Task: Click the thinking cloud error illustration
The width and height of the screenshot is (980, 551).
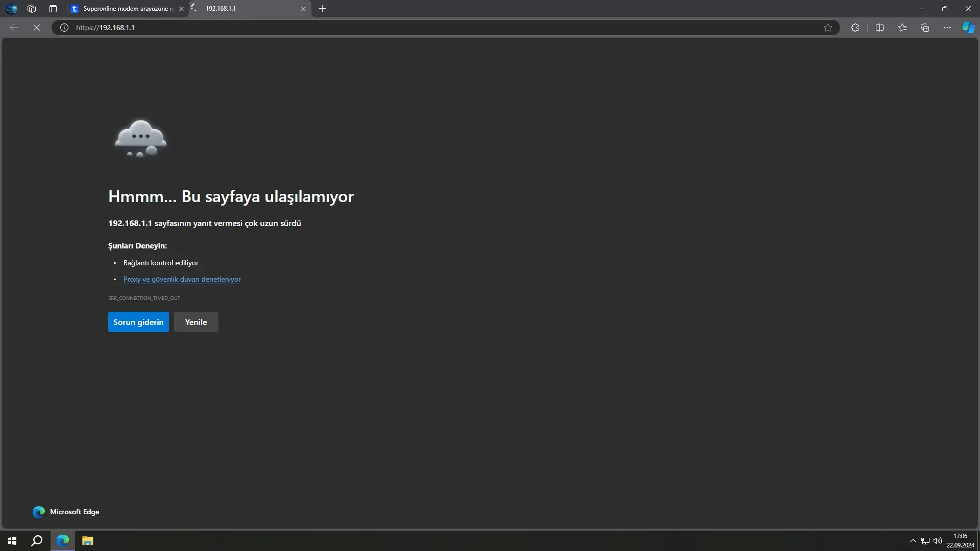Action: (x=140, y=139)
